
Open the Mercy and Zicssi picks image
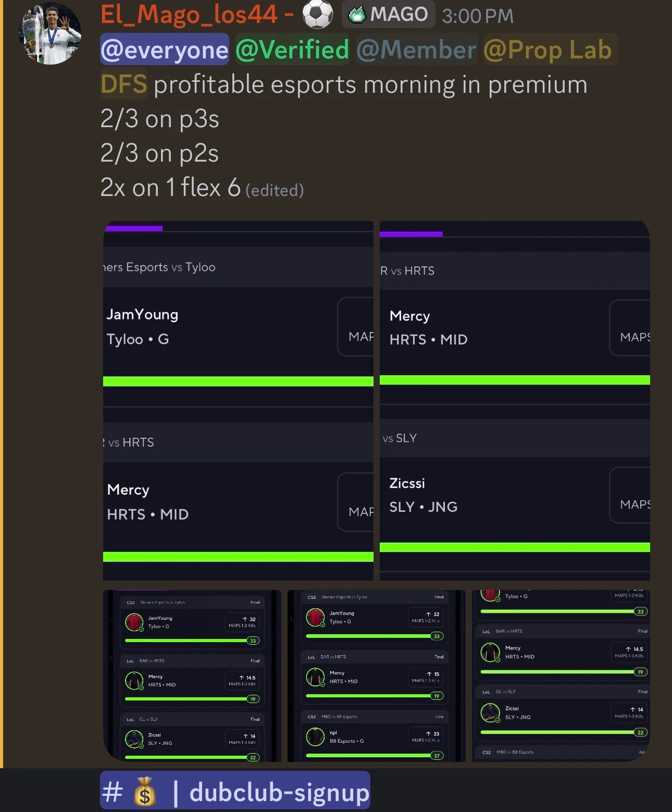coord(515,400)
